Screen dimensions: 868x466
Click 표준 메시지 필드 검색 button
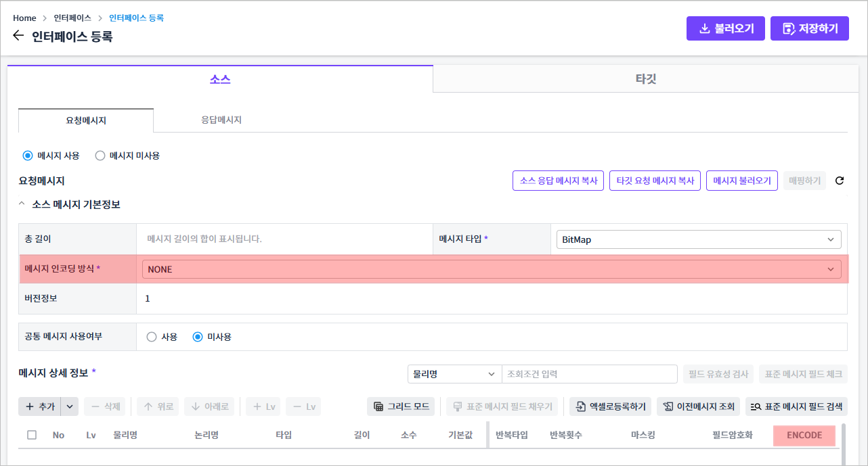tap(797, 406)
